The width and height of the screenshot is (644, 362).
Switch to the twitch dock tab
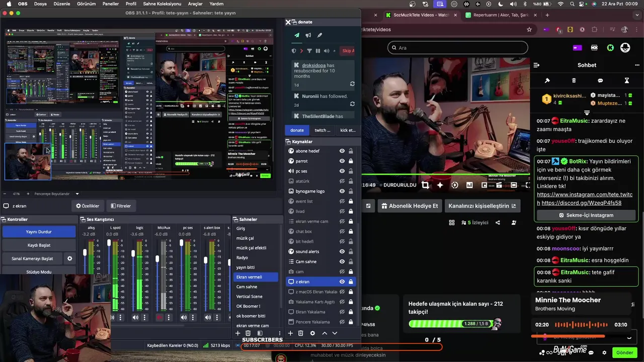tap(323, 130)
